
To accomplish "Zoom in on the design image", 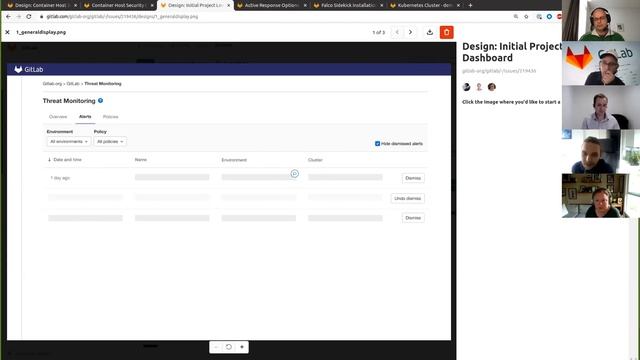I will (x=242, y=347).
